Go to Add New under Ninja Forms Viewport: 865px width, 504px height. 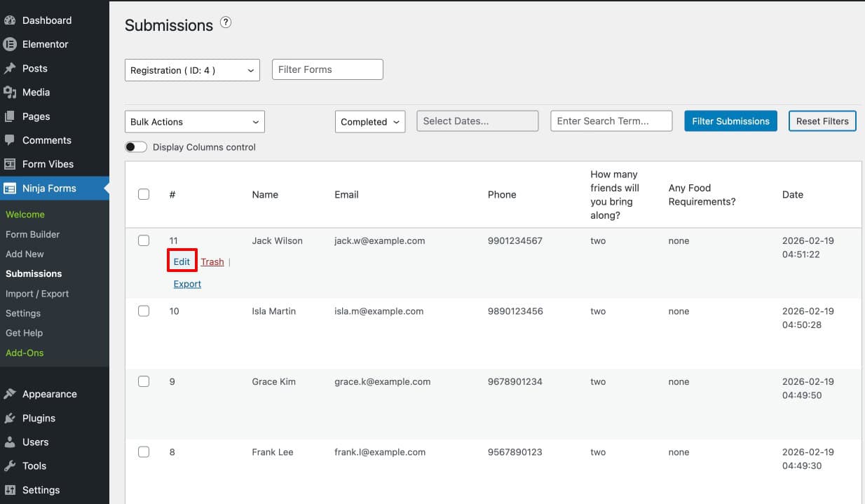point(25,254)
